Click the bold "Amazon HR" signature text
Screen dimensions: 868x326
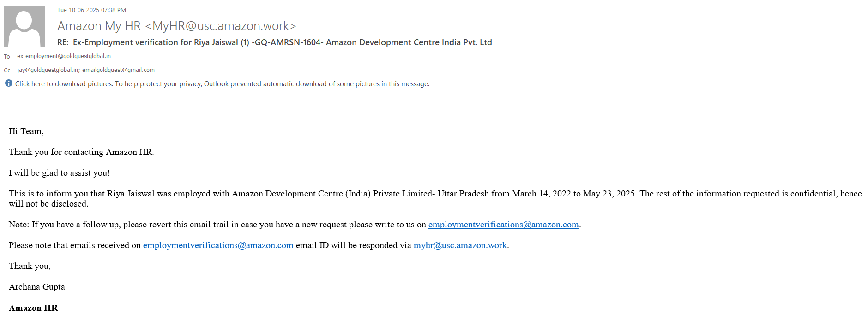pyautogui.click(x=33, y=308)
